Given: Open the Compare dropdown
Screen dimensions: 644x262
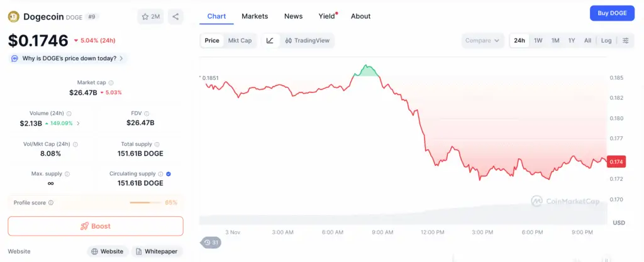Looking at the screenshot, I should point(482,41).
